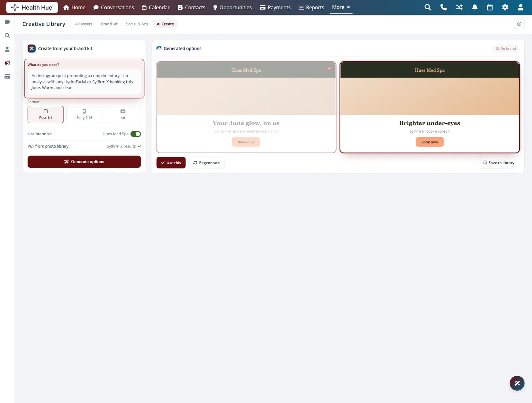Viewport: 532px width, 403px height.
Task: Click the shuffle arrows icon
Action: [459, 7]
